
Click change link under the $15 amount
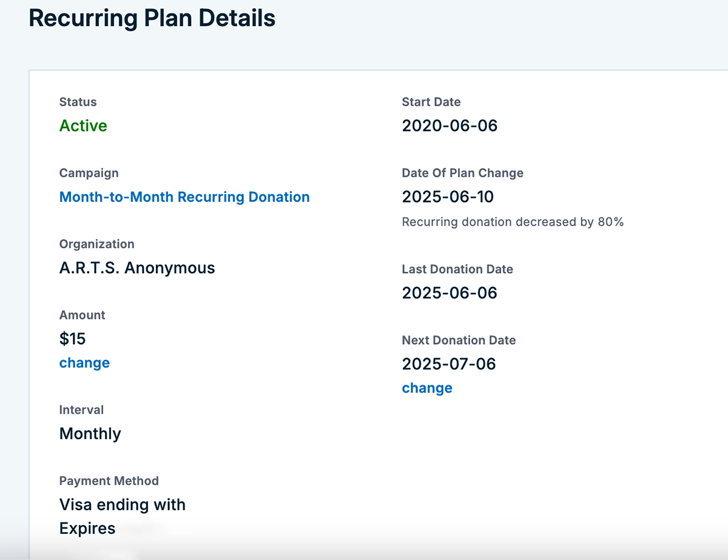tap(84, 363)
